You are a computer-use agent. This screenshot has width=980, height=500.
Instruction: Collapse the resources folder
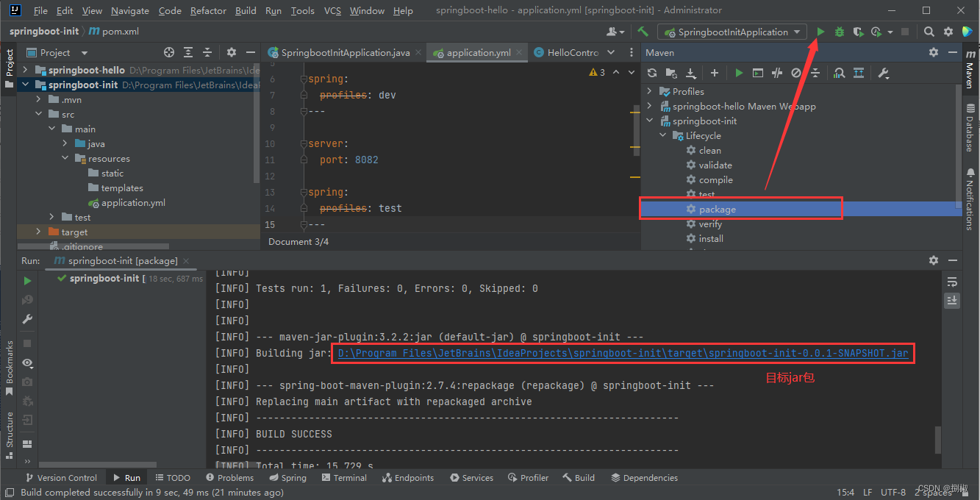(x=65, y=158)
